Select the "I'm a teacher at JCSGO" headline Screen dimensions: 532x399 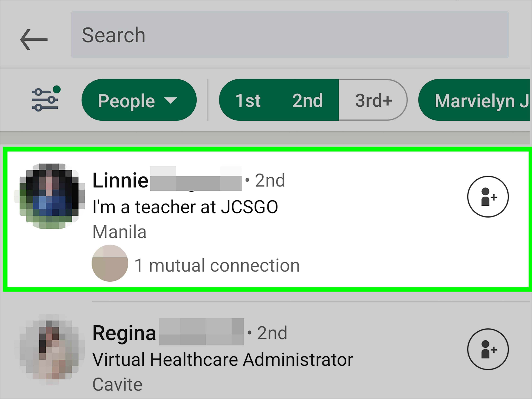point(185,207)
